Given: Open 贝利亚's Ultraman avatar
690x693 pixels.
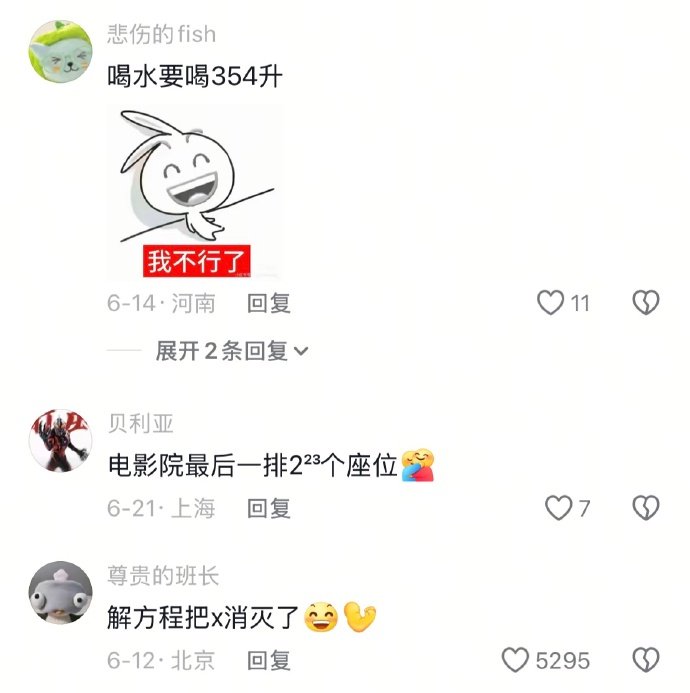Looking at the screenshot, I should pos(61,441).
